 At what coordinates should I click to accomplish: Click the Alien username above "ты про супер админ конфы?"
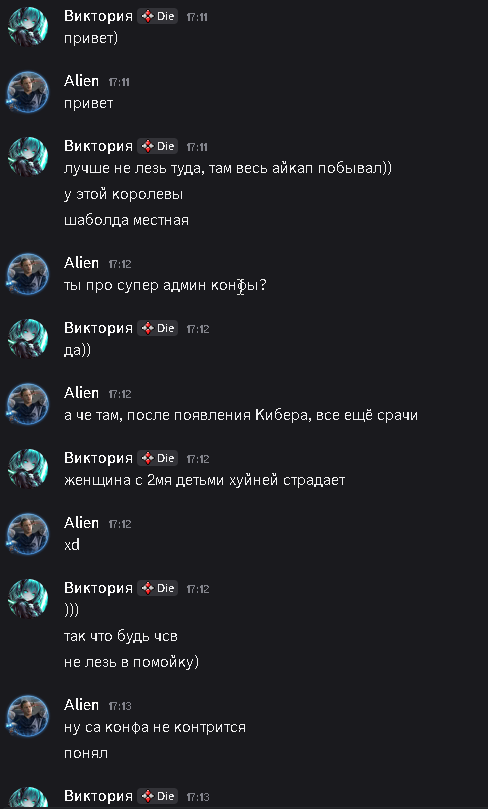pos(82,263)
